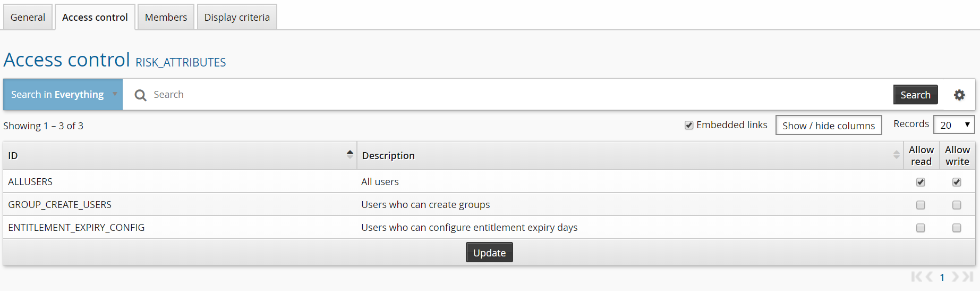The width and height of the screenshot is (980, 291).
Task: Go to next page pagination arrow
Action: [955, 277]
